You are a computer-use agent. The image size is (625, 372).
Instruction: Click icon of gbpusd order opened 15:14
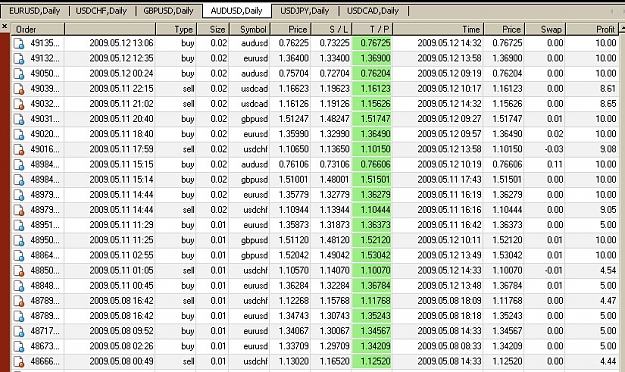[19, 179]
